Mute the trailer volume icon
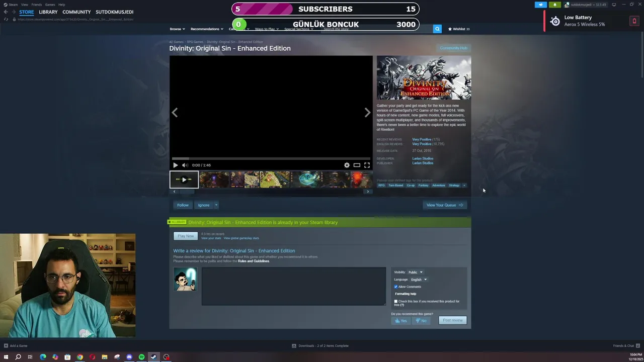Viewport: 644px width, 362px height. [x=185, y=165]
